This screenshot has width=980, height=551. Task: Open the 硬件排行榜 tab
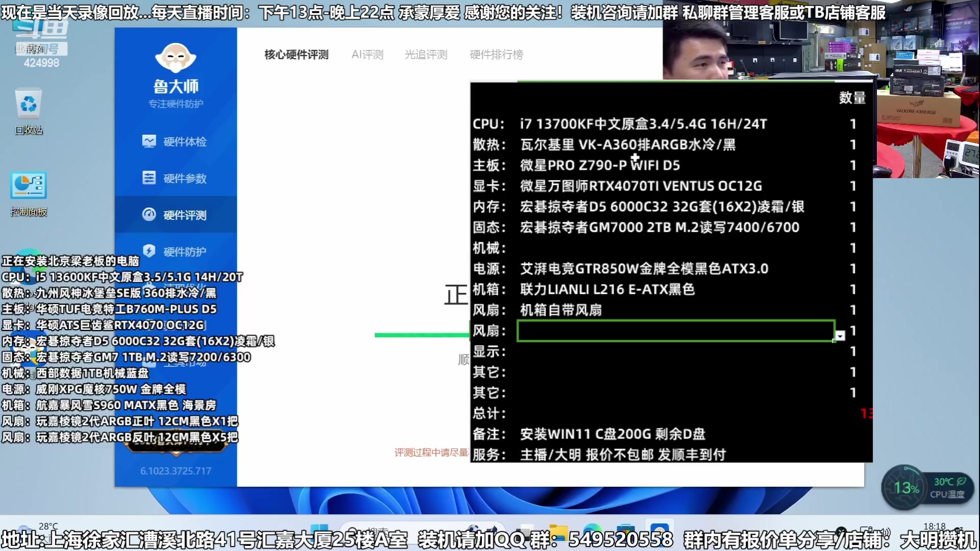(496, 55)
